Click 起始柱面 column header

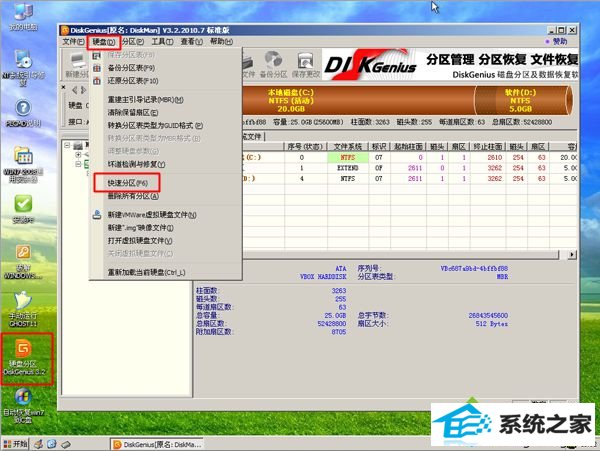click(x=408, y=147)
